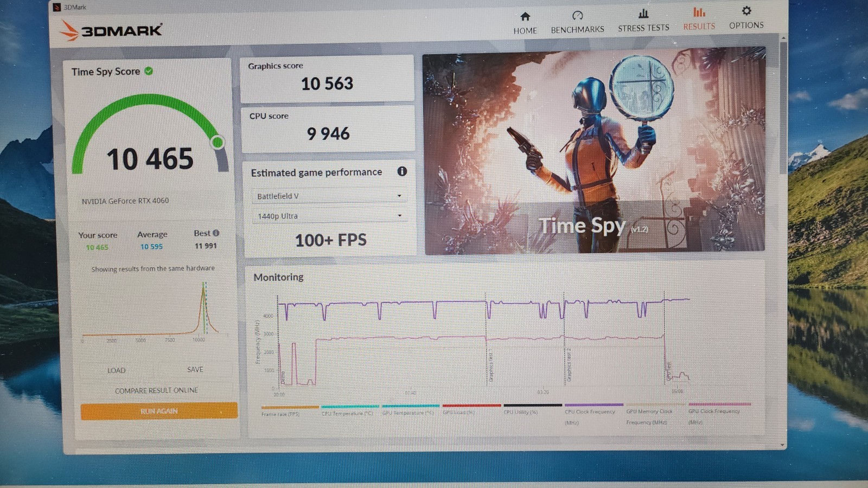Click the SAVE button

195,369
